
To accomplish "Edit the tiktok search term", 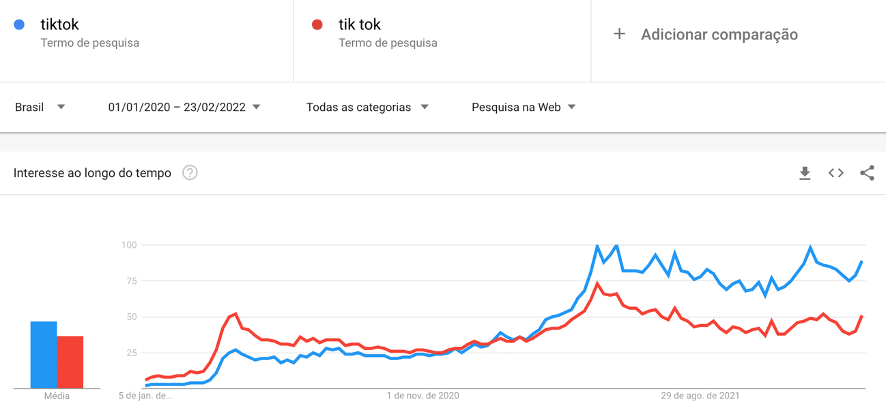I will pos(61,25).
